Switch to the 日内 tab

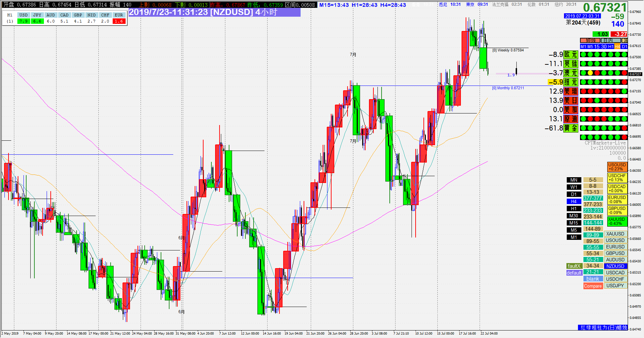pyautogui.click(x=611, y=41)
